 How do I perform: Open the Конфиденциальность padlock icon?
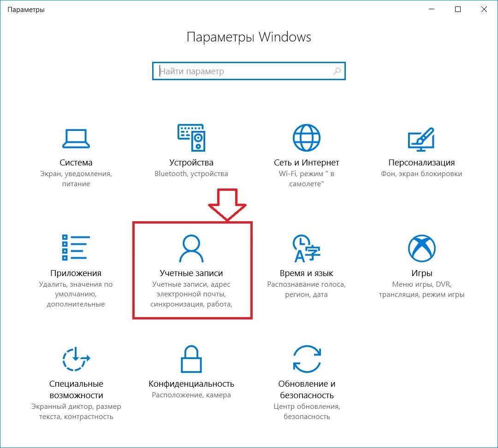click(x=191, y=359)
